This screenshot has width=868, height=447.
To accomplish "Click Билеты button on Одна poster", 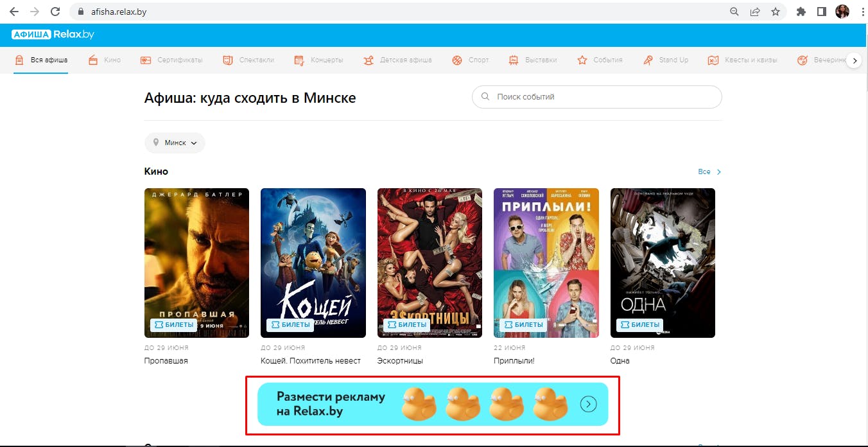I will click(640, 325).
